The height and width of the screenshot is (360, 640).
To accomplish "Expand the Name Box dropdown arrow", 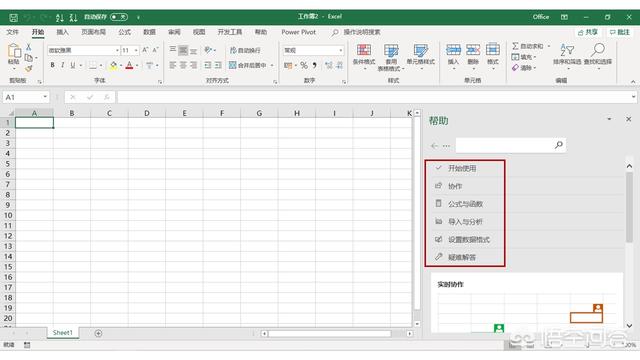I will (45, 97).
